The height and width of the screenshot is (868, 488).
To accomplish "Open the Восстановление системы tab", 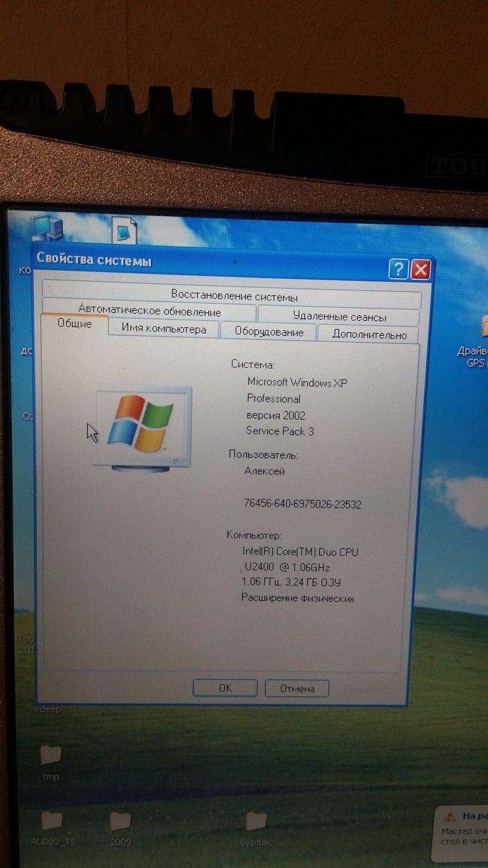I will tap(232, 296).
